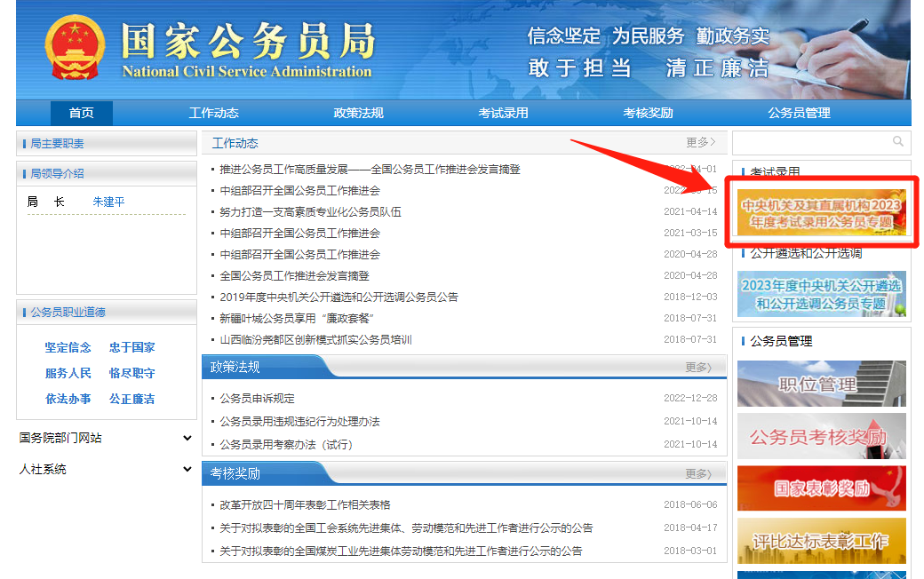The height and width of the screenshot is (579, 924).
Task: Open director 朱建平 profile link
Action: point(108,202)
